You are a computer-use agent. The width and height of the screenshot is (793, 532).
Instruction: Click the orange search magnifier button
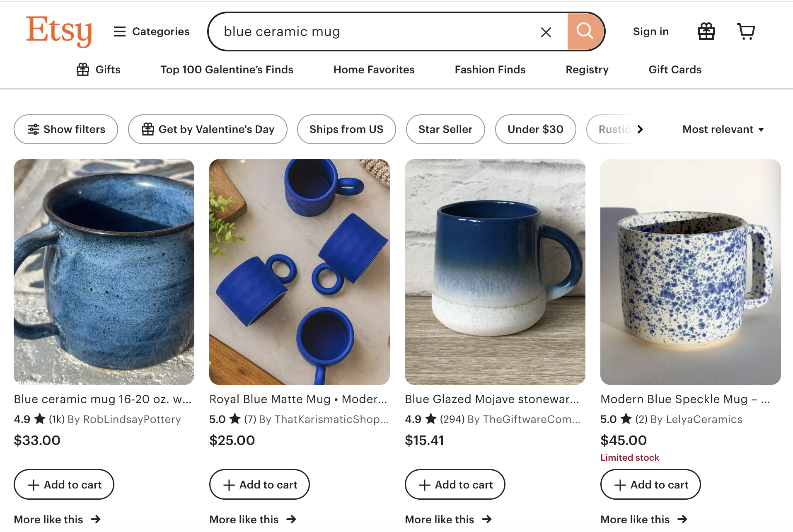point(585,31)
